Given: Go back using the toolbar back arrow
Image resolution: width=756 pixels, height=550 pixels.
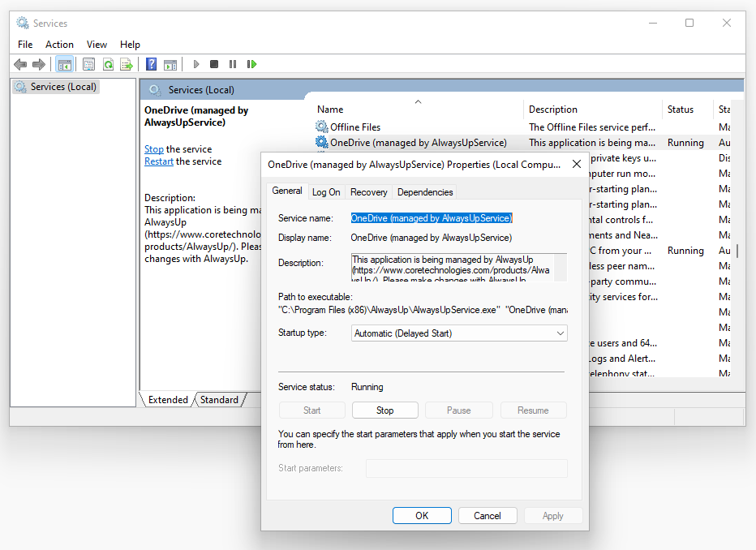Looking at the screenshot, I should 20,64.
